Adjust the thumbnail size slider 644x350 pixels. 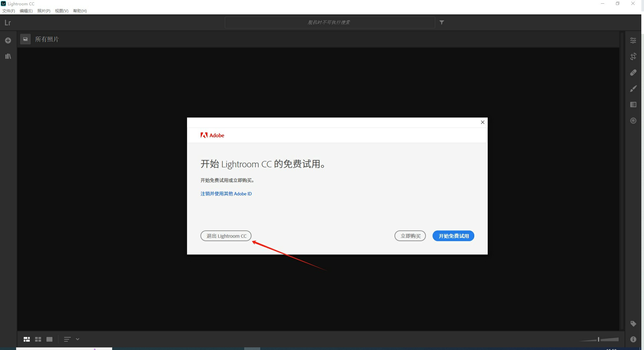[599, 339]
